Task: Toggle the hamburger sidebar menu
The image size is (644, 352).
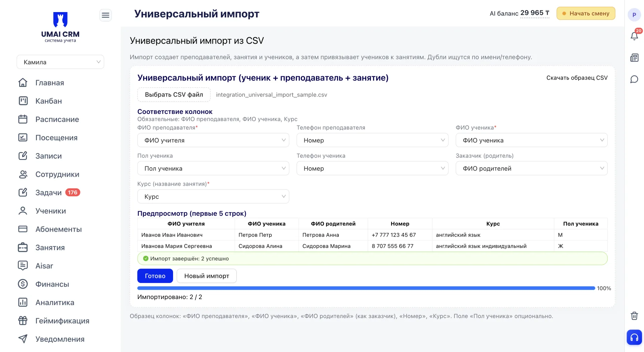Action: point(105,15)
